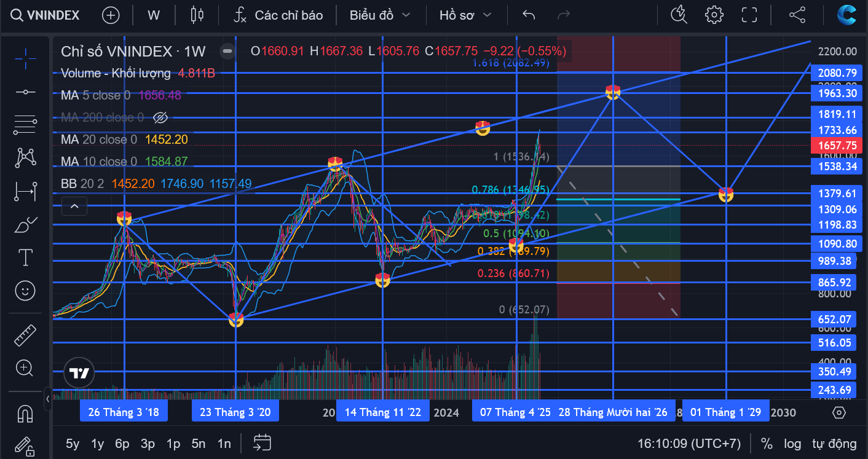
Task: Set range to 1n
Action: coord(224,444)
